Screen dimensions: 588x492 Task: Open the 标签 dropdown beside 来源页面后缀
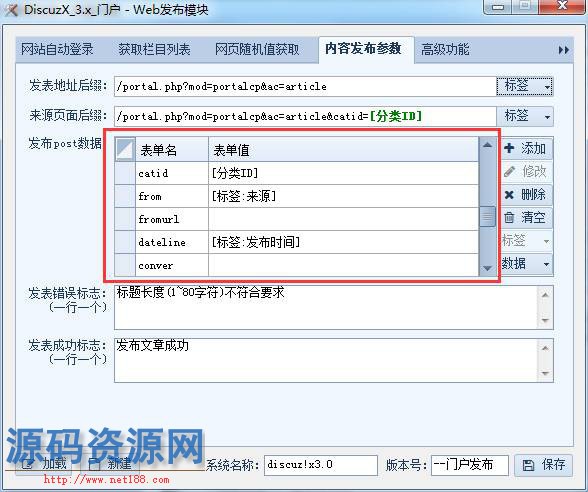(525, 116)
